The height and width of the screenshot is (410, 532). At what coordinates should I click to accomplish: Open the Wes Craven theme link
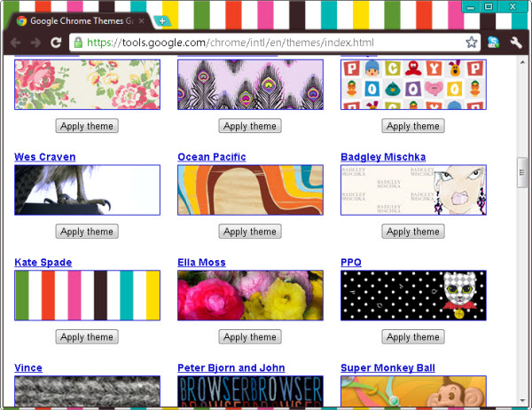point(44,157)
